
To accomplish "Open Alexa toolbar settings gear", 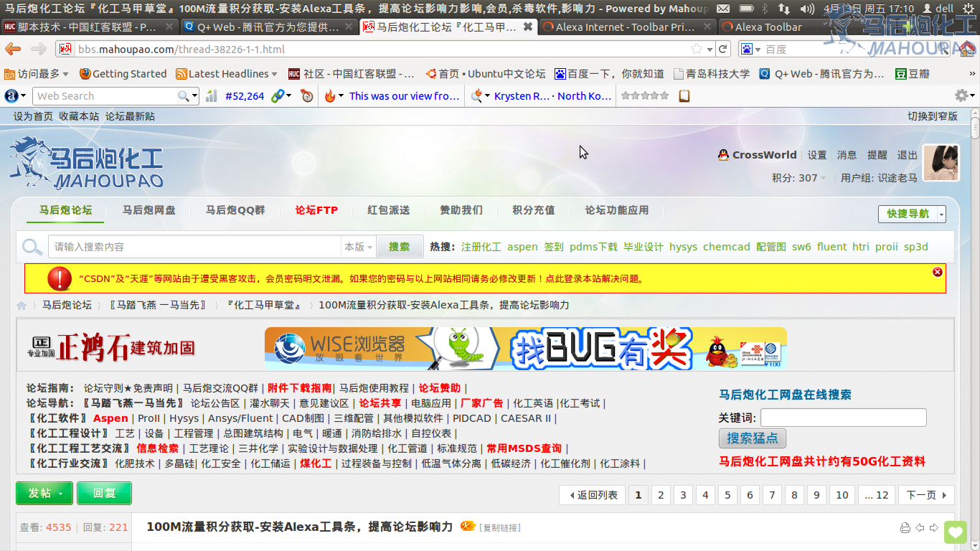I will [961, 95].
